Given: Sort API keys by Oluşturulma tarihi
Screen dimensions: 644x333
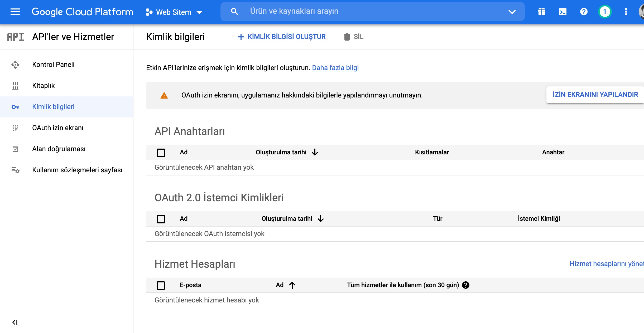Looking at the screenshot, I should (x=287, y=152).
